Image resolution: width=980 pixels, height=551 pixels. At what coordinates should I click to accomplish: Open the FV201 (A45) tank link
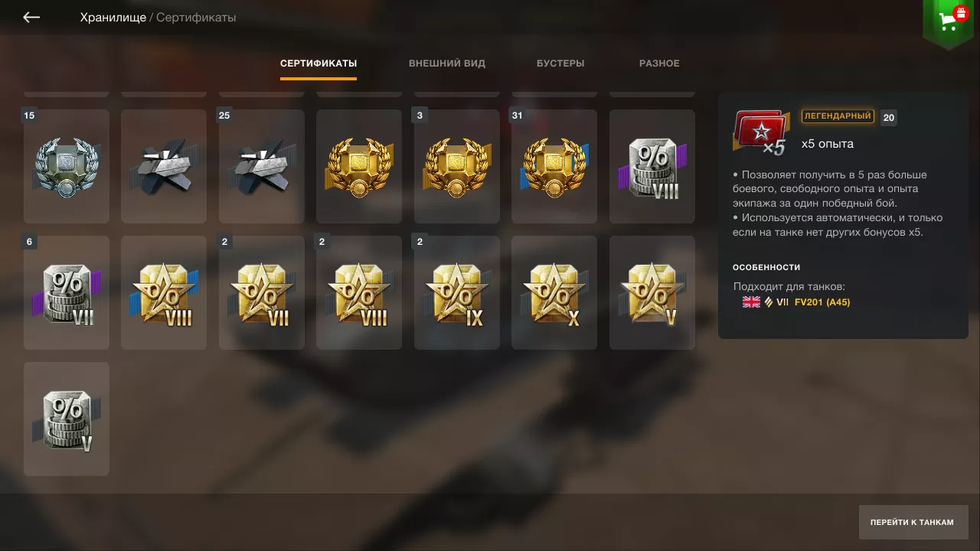click(822, 302)
